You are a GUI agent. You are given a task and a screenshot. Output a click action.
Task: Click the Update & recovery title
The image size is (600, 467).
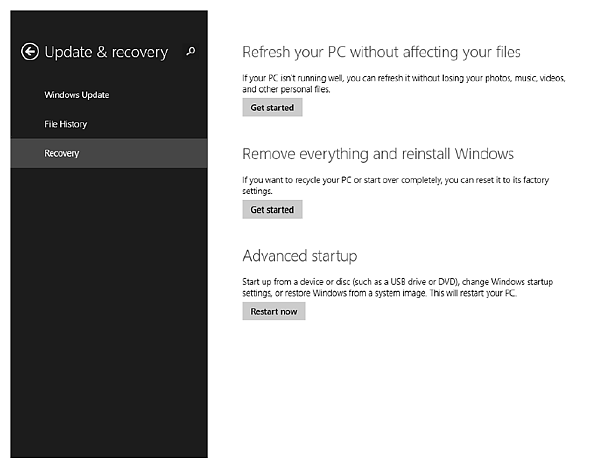point(106,52)
